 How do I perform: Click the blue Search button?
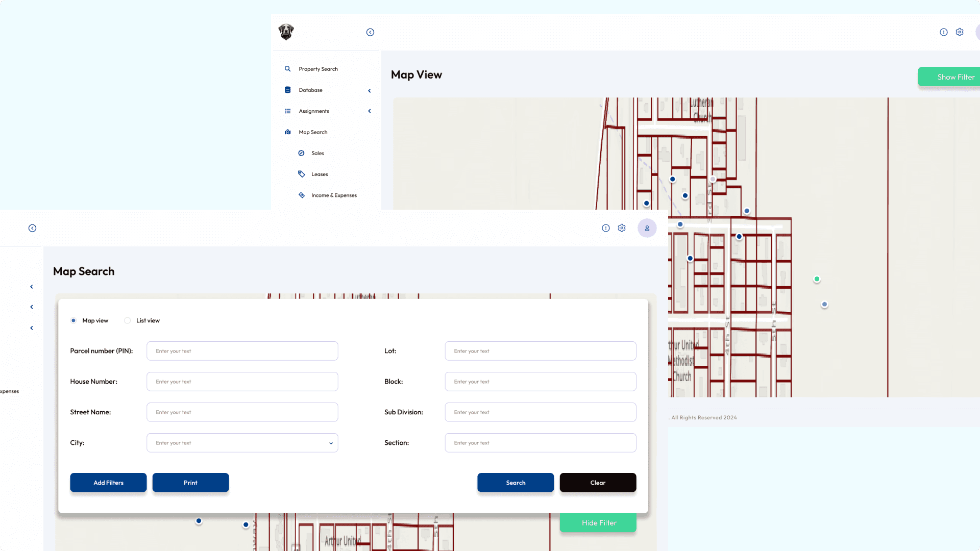515,483
